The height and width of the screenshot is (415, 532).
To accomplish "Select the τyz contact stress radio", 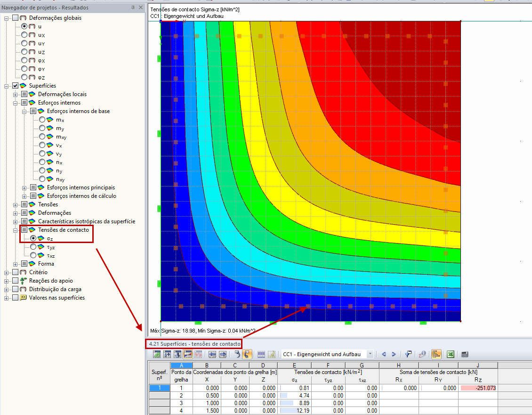I will pos(33,246).
